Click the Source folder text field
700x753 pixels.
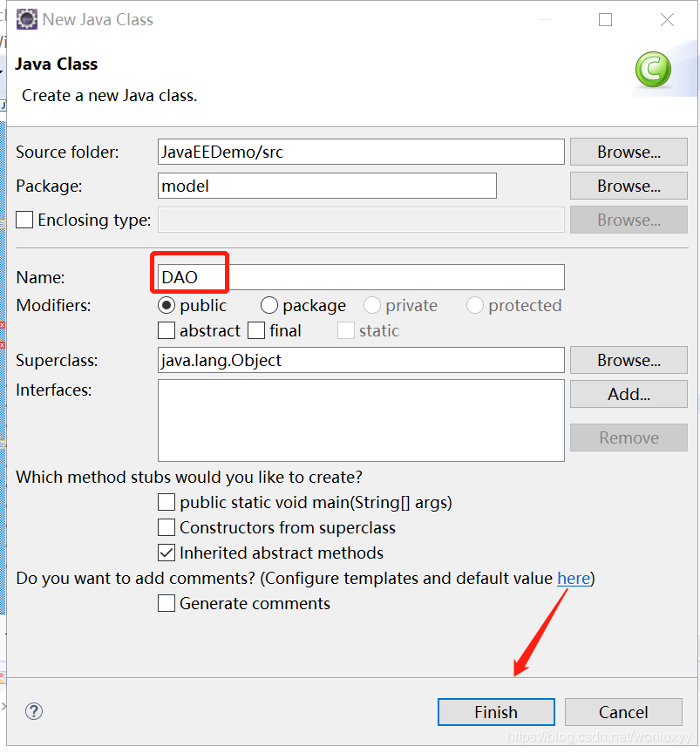[361, 152]
